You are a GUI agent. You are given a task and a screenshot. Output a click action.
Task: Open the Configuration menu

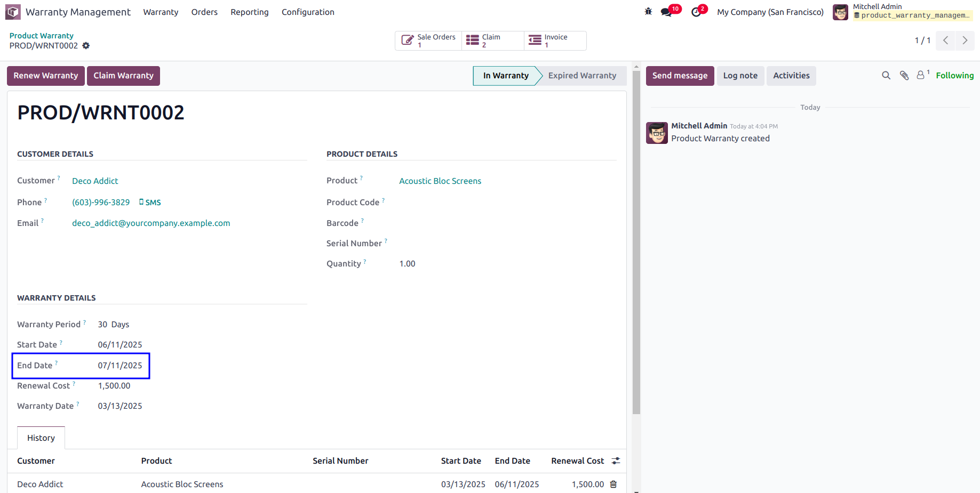[x=308, y=12]
